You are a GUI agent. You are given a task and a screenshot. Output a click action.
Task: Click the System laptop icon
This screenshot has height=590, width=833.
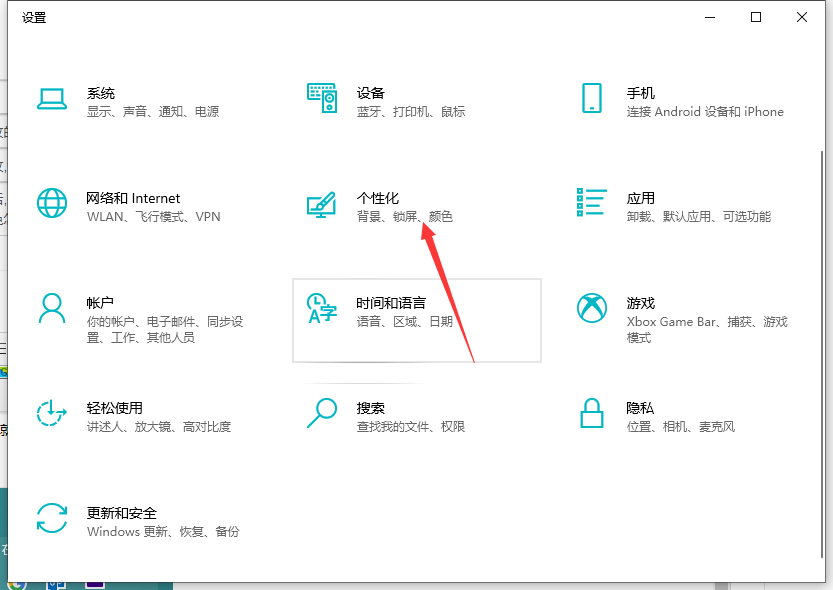point(52,98)
